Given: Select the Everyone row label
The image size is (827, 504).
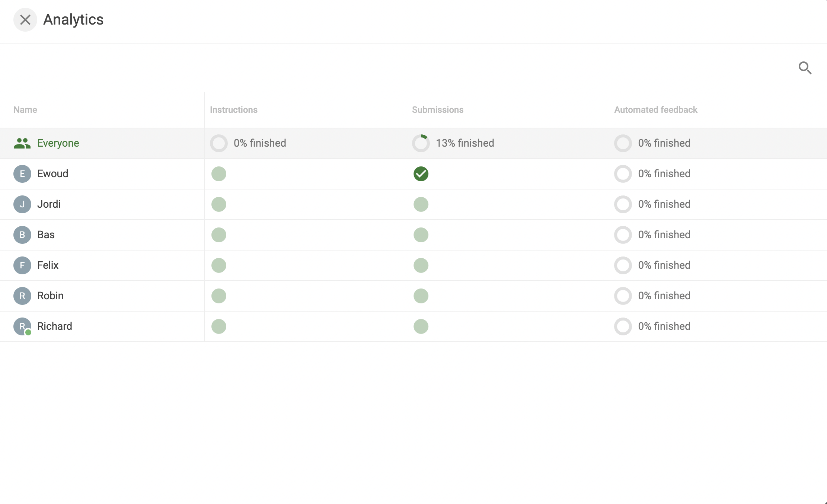Looking at the screenshot, I should pos(58,143).
